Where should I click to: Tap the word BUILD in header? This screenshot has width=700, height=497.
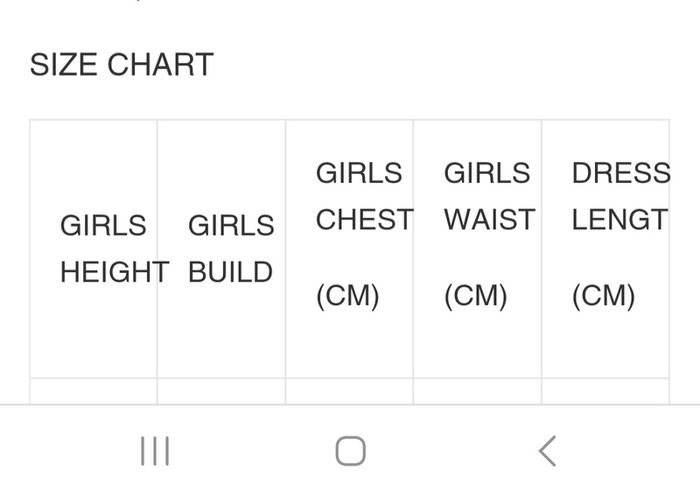(230, 272)
